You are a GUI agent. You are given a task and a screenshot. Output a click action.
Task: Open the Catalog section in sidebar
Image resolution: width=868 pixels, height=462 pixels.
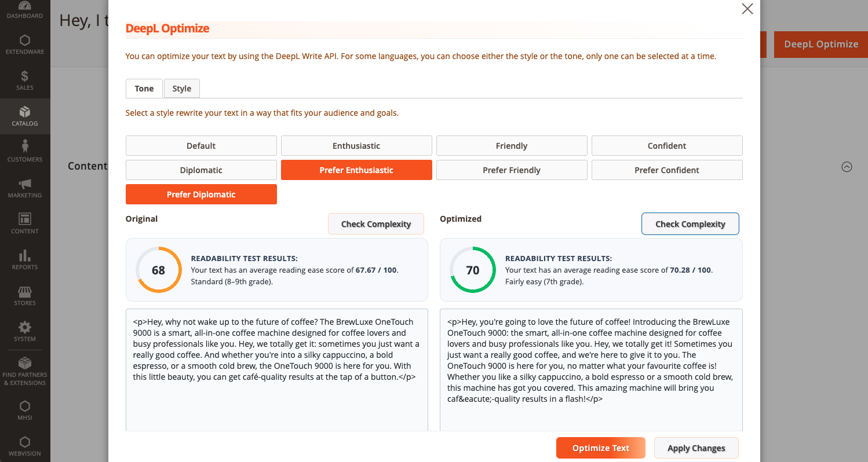pyautogui.click(x=25, y=116)
